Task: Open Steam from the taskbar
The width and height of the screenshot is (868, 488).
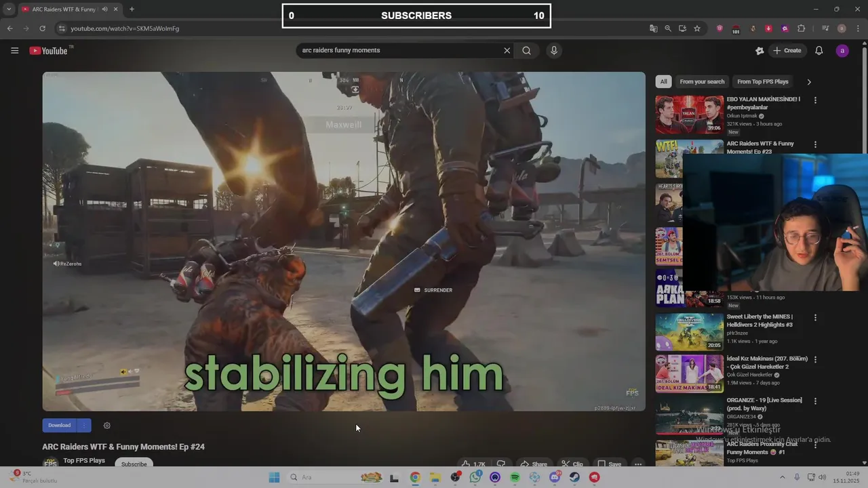Action: click(574, 477)
